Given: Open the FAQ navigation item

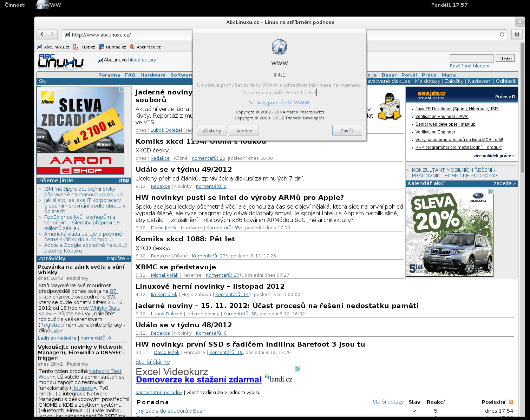Looking at the screenshot, I should (130, 75).
